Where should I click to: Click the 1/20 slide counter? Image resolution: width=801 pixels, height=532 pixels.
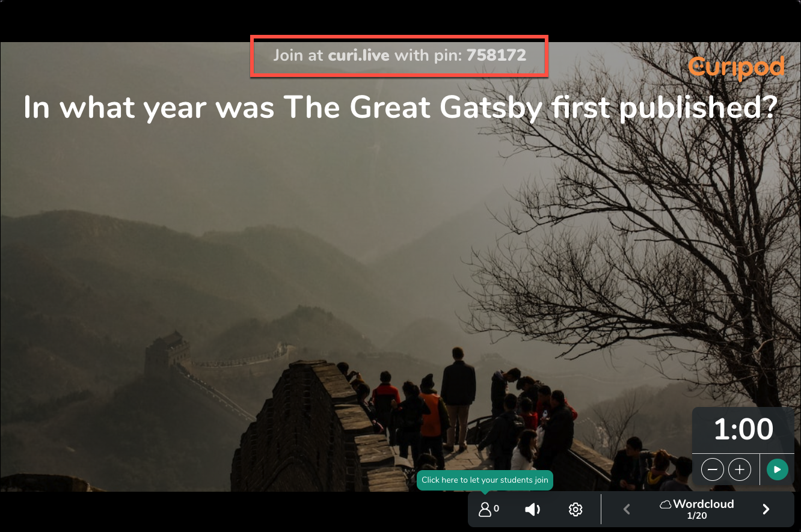697,516
